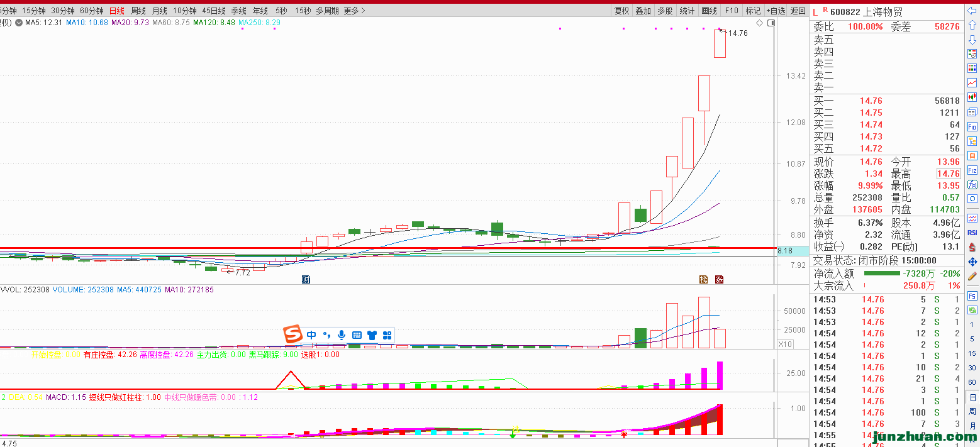Switch to the 周线 weekly chart tab

[x=138, y=11]
